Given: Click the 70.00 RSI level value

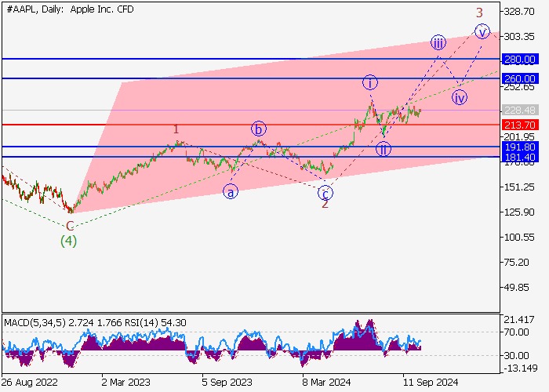Looking at the screenshot, I should tap(516, 332).
